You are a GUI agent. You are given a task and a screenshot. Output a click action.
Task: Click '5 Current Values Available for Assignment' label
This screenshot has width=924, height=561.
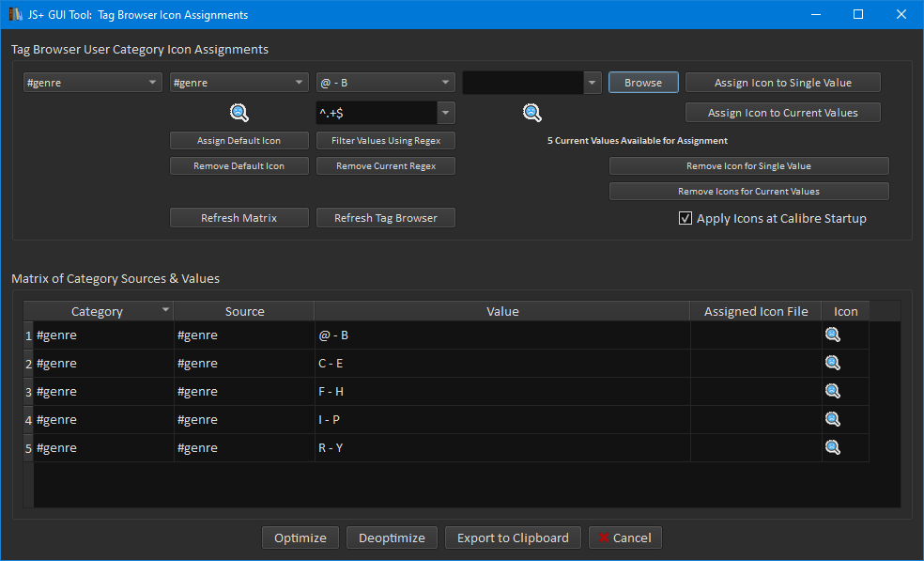tap(638, 140)
